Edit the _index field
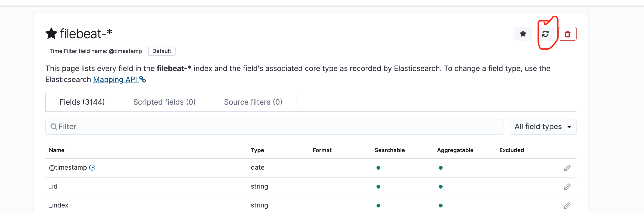644x213 pixels. (567, 206)
